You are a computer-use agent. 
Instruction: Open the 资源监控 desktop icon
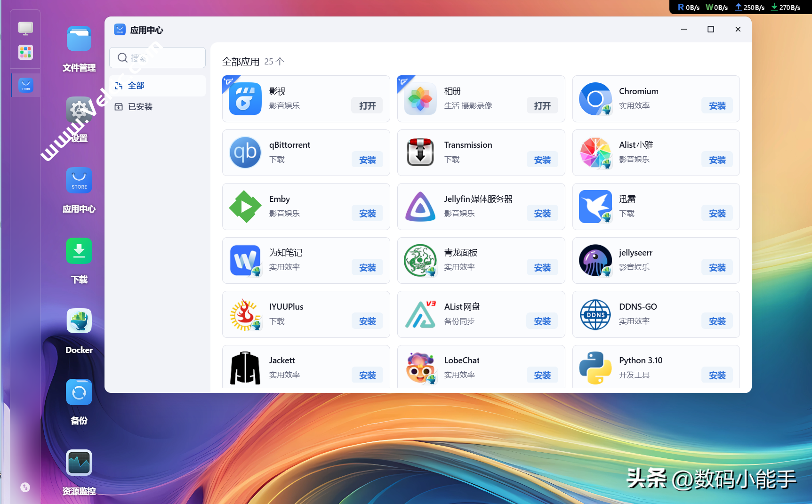point(79,463)
